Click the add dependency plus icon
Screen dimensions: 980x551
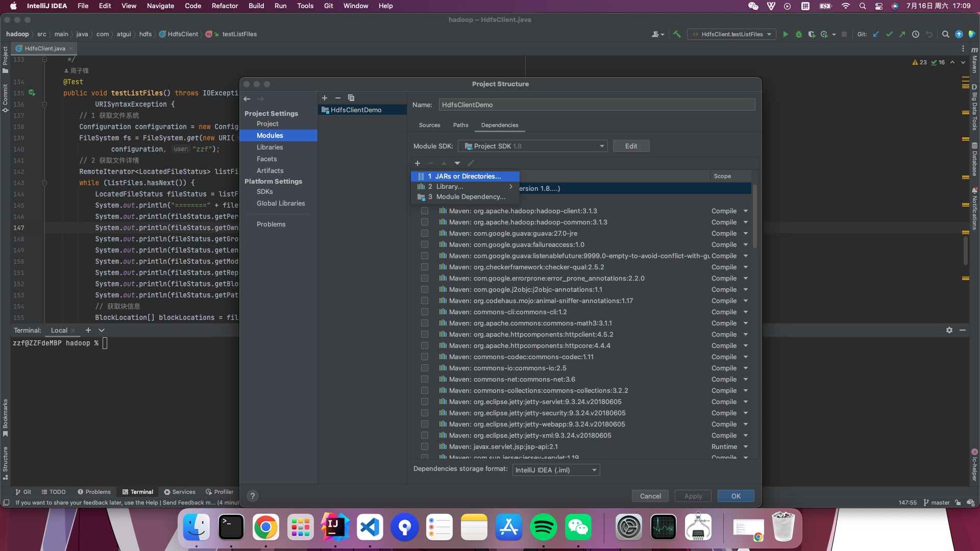tap(418, 163)
